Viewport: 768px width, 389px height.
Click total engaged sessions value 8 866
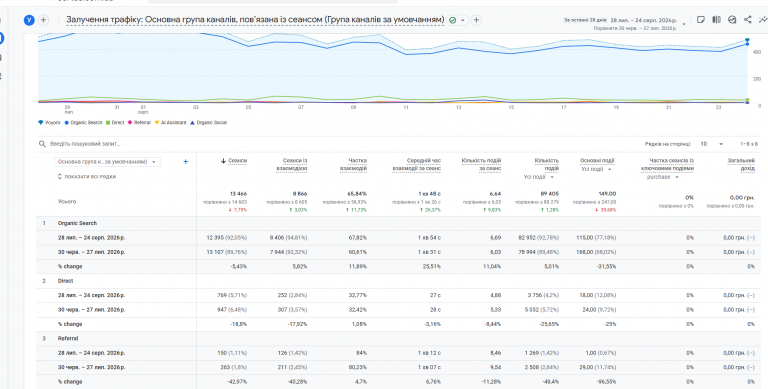click(299, 194)
